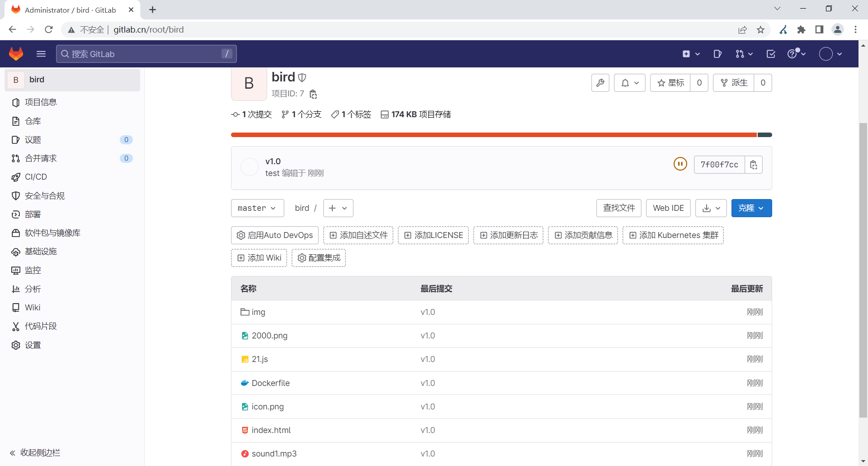Click the bird project avatar B
868x466 pixels.
[249, 83]
